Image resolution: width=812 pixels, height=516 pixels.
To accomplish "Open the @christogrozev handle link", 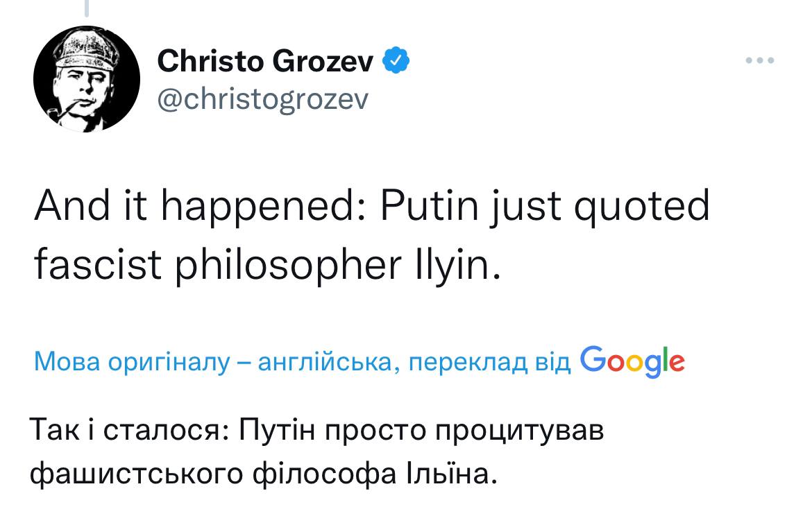I will (263, 99).
